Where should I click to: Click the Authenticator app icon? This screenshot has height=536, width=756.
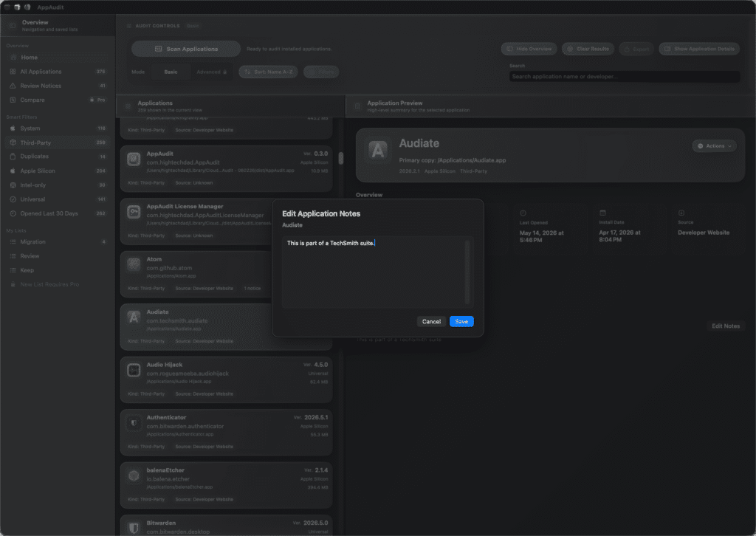pyautogui.click(x=134, y=423)
